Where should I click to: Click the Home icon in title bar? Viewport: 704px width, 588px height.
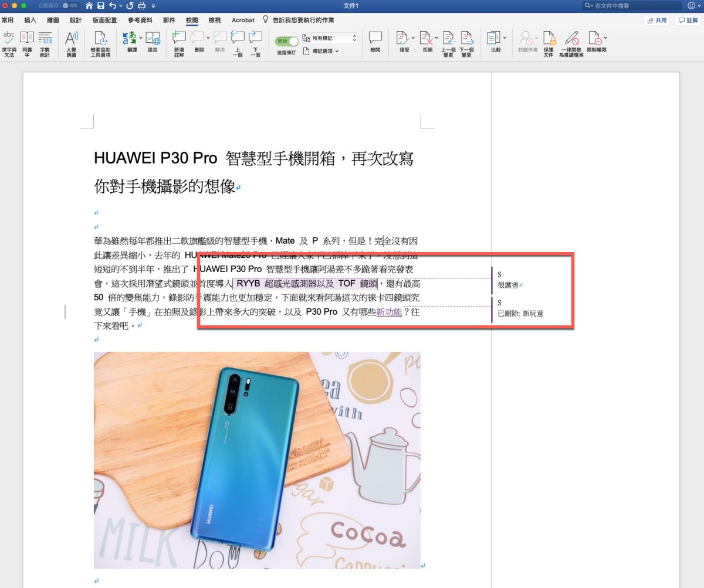(x=89, y=6)
